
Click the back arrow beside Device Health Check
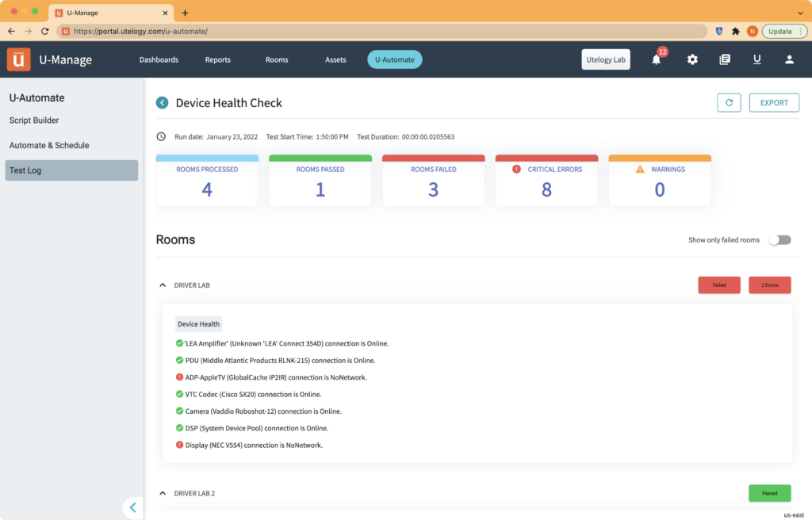pos(162,102)
